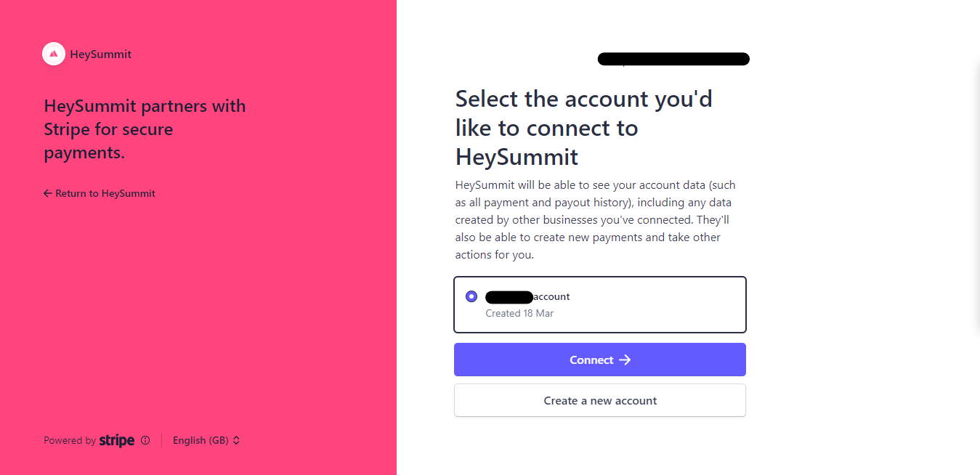
Task: Open the English (GB) language dropdown
Action: click(x=206, y=440)
